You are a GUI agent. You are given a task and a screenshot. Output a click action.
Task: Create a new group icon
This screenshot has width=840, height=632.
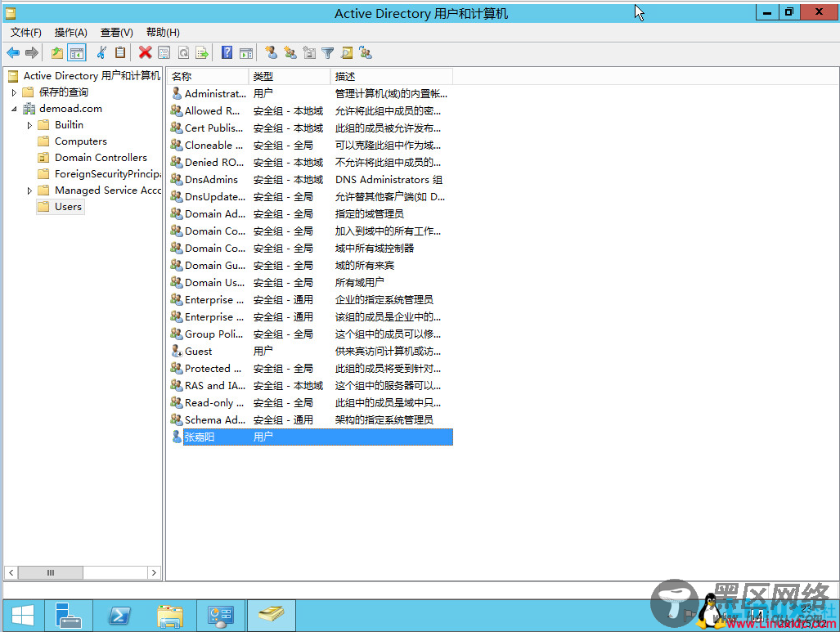coord(290,52)
